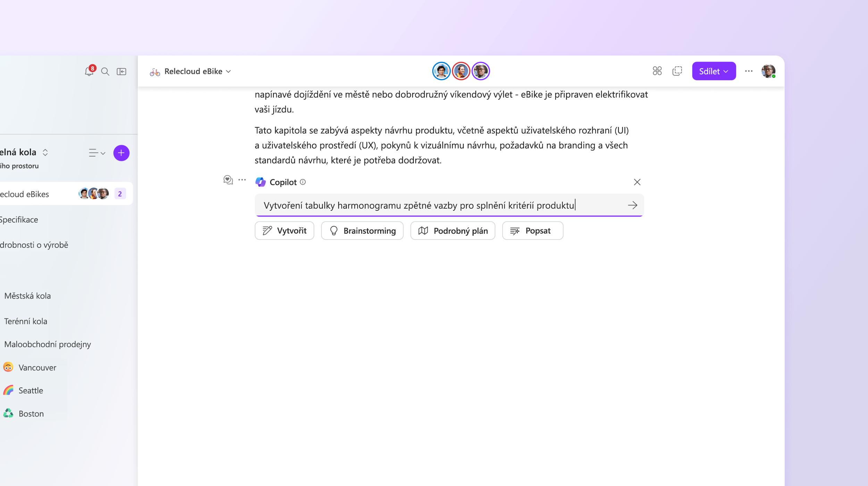The image size is (868, 486).
Task: Click notification bell icon with badge
Action: click(x=88, y=70)
